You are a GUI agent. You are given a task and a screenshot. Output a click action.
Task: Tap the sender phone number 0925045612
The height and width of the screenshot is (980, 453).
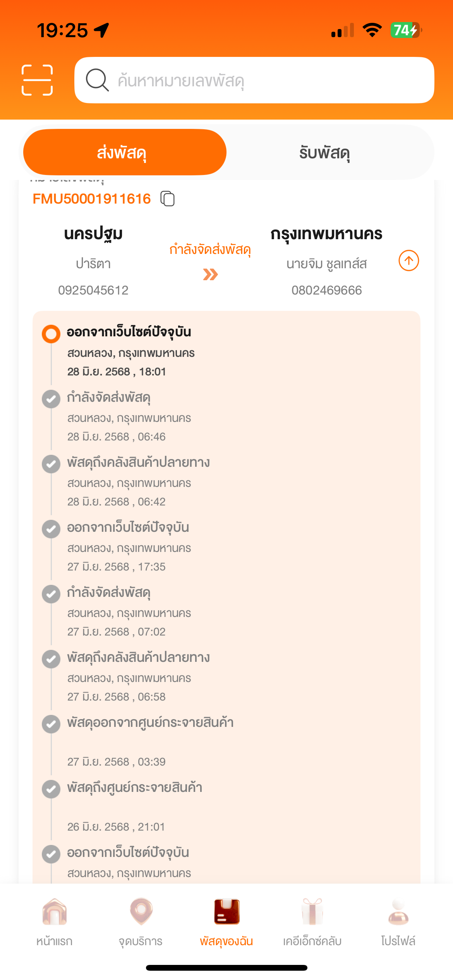(x=93, y=290)
